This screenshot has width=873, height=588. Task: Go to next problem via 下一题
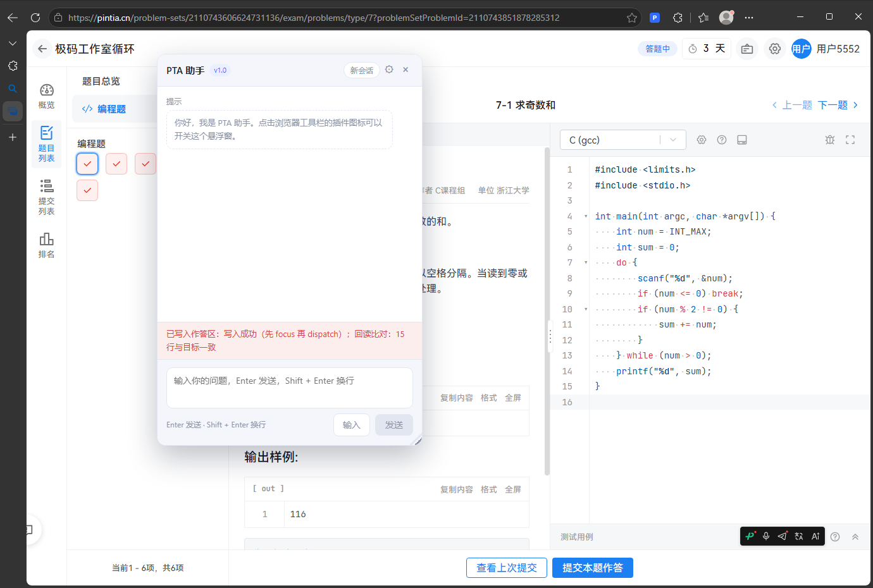click(x=838, y=105)
